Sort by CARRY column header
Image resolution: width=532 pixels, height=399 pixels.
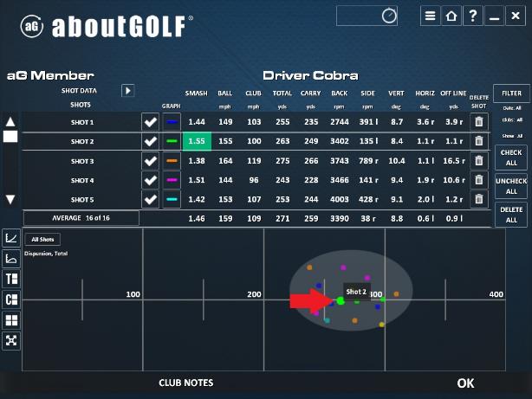click(x=310, y=93)
